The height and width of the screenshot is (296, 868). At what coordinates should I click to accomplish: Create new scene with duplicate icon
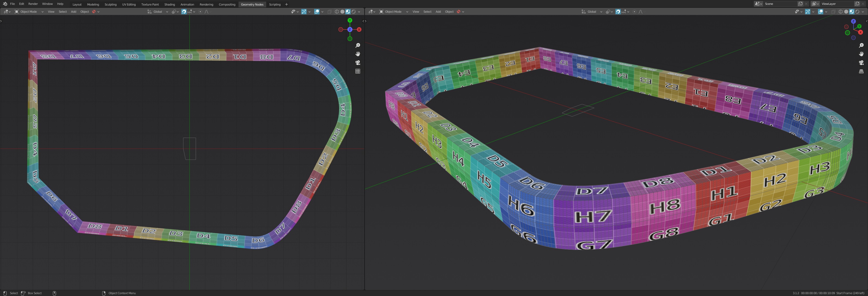800,4
